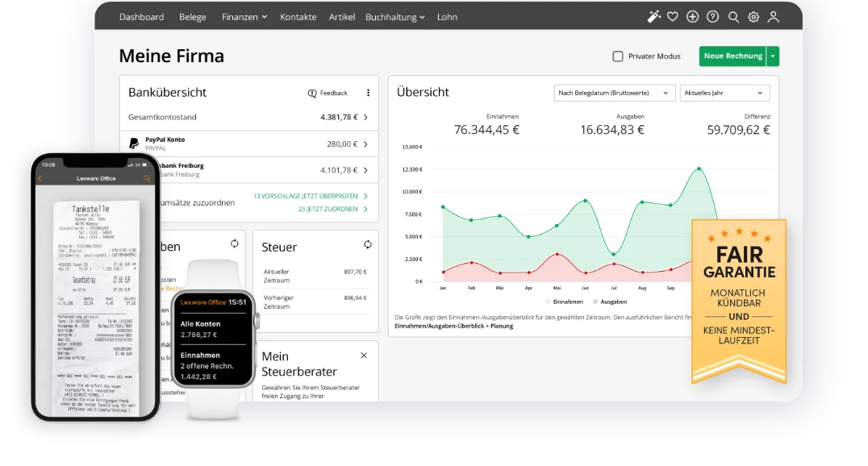Open Bankübersicht three-dot options menu
This screenshot has width=868, height=466.
click(x=368, y=93)
